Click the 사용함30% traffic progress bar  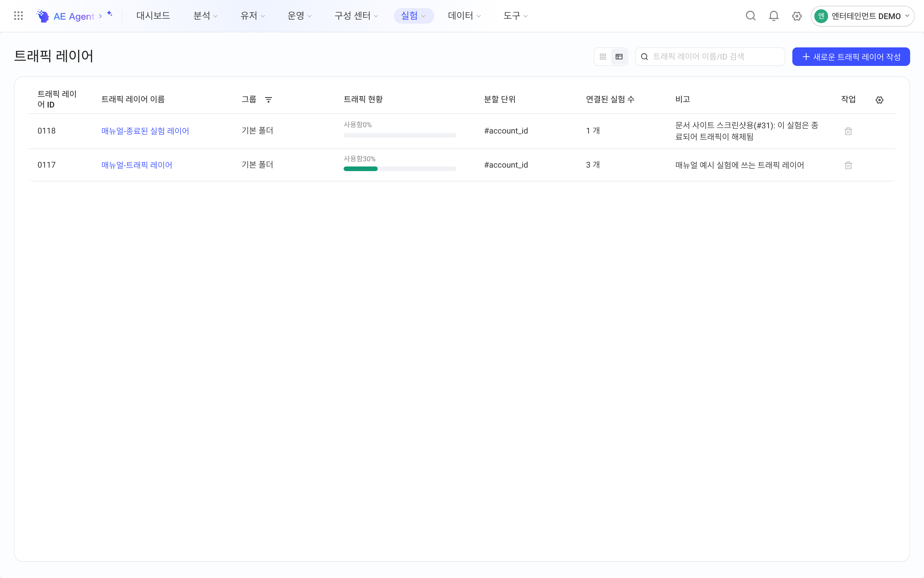(x=400, y=168)
